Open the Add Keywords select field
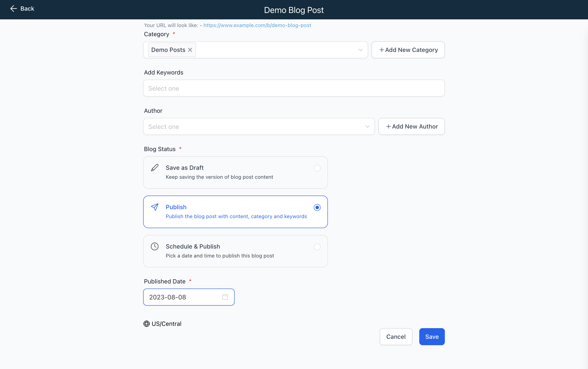The image size is (588, 369). point(294,88)
